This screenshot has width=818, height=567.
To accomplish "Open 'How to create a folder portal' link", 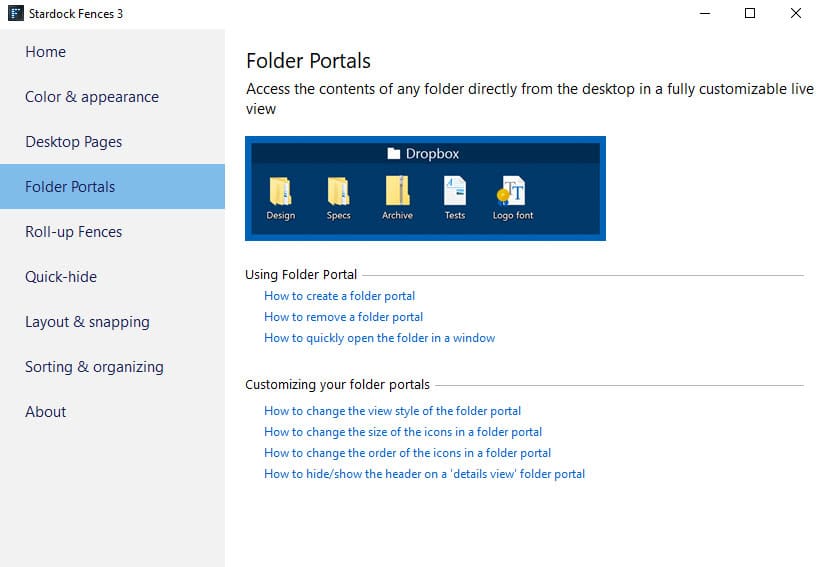I will (x=340, y=296).
